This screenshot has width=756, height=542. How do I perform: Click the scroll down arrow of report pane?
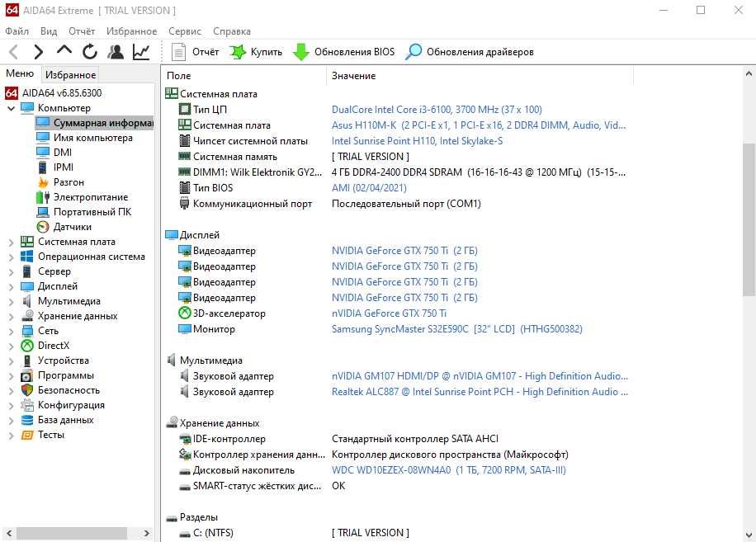(749, 535)
